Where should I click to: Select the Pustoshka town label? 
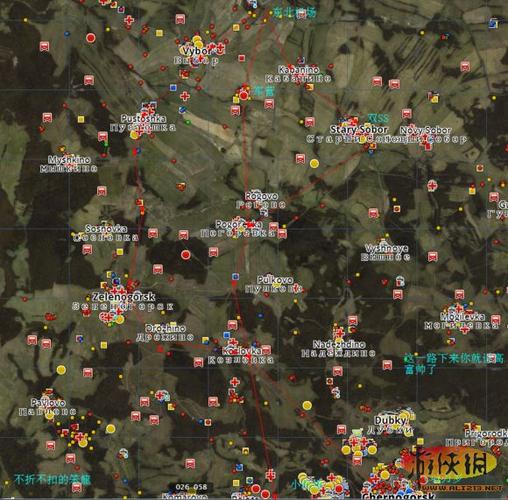(x=143, y=118)
